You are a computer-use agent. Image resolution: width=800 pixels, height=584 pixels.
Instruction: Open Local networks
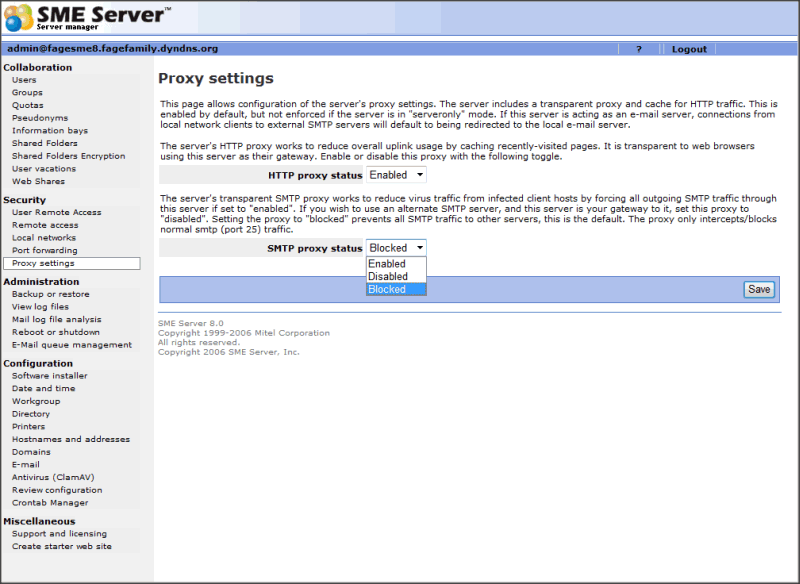pyautogui.click(x=44, y=238)
